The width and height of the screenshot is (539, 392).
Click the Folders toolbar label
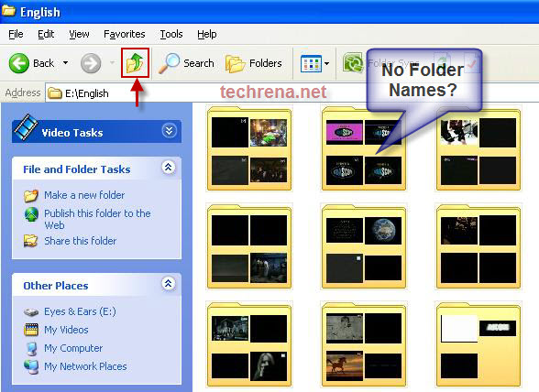(266, 63)
